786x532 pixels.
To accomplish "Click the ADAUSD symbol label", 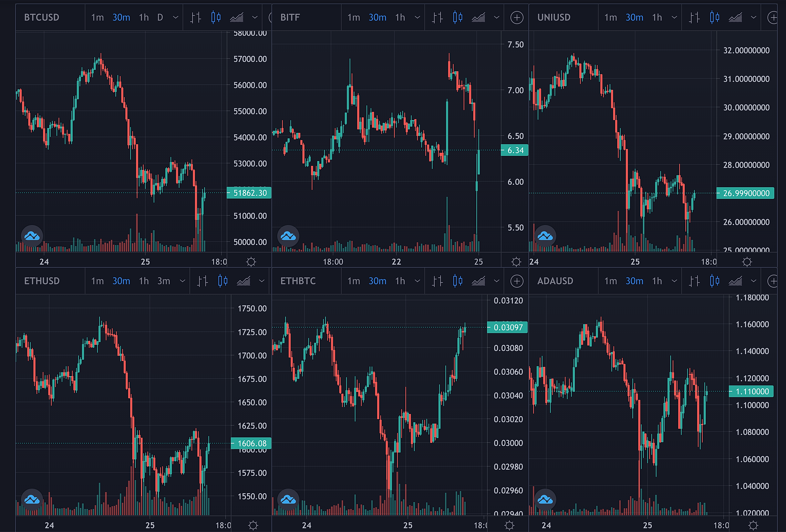I will point(555,281).
